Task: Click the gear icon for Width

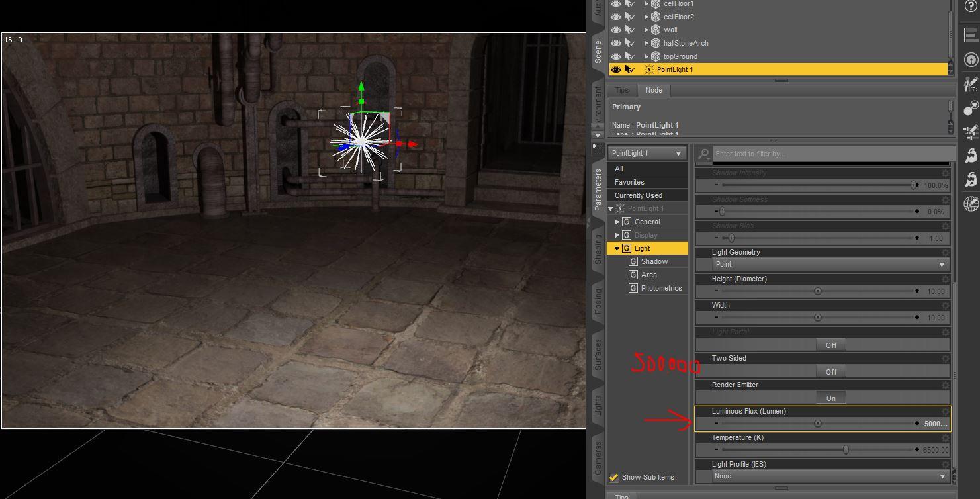Action: [945, 305]
